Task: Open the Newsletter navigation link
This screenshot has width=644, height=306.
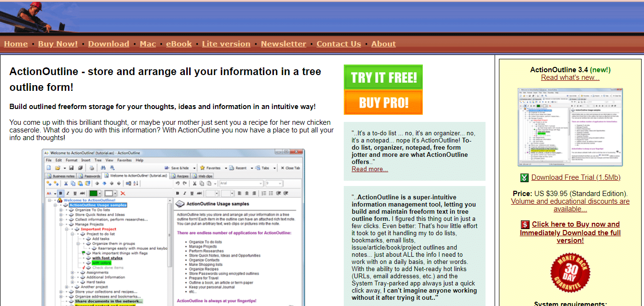Action: (283, 44)
